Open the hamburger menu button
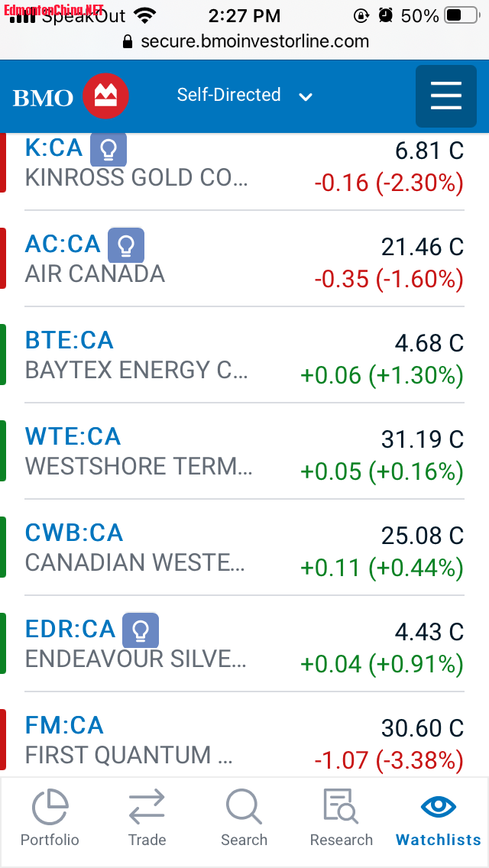 click(445, 96)
